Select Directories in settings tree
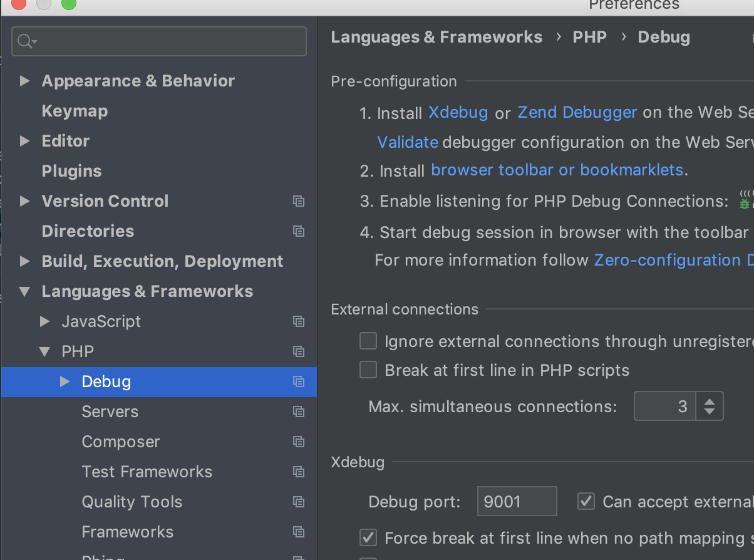754x560 pixels. coord(88,231)
